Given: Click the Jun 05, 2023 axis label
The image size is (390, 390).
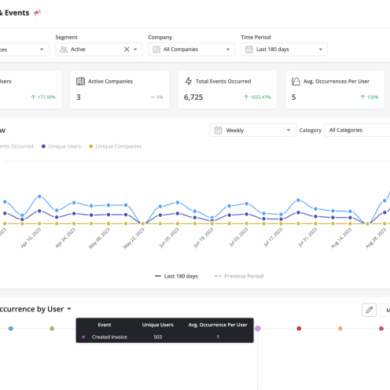Looking at the screenshot, I should click(169, 238).
